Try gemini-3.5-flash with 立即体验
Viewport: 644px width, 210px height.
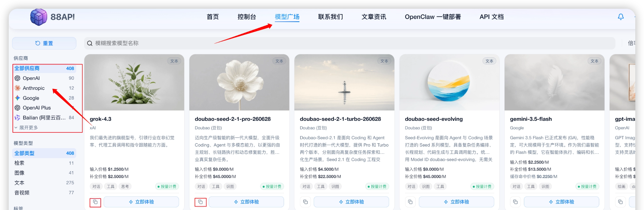(x=561, y=202)
